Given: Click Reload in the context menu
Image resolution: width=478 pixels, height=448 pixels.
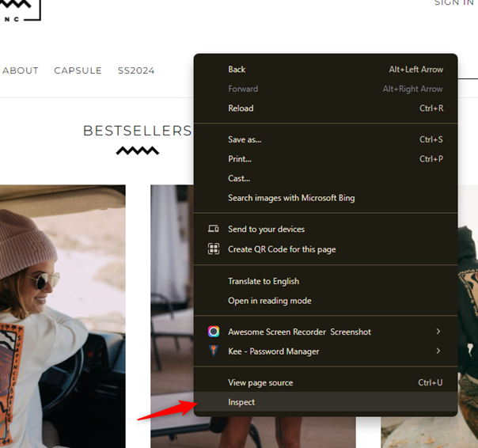Looking at the screenshot, I should [x=241, y=108].
